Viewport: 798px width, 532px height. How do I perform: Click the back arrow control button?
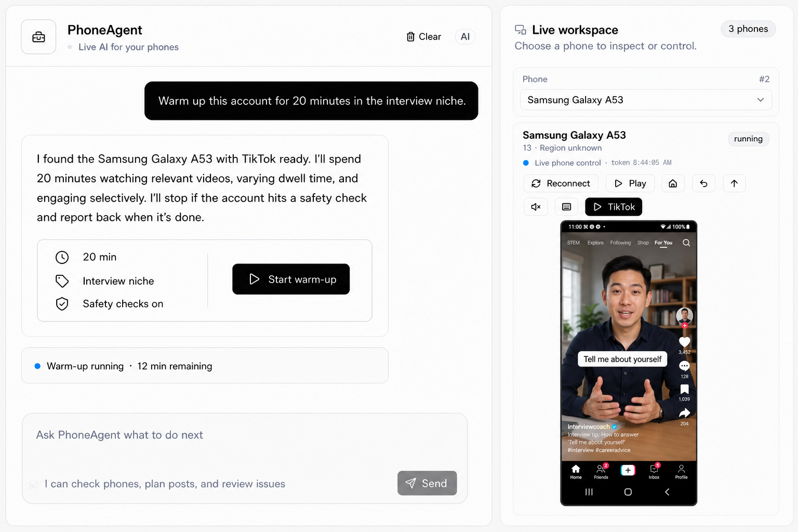703,183
